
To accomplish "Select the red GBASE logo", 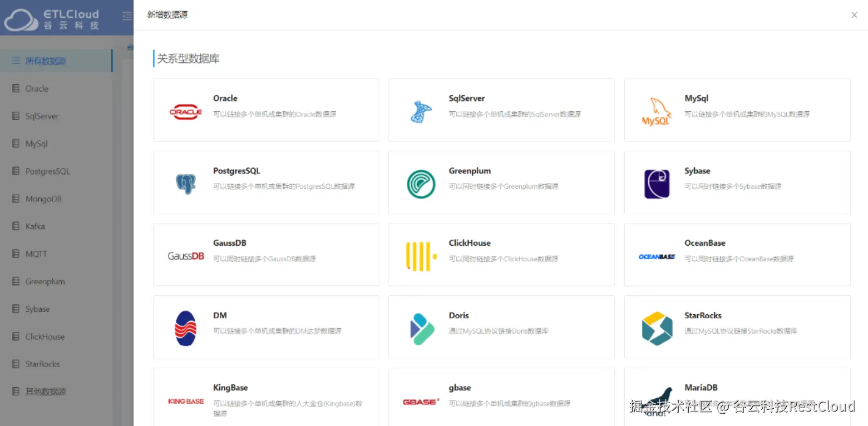I will click(x=421, y=401).
